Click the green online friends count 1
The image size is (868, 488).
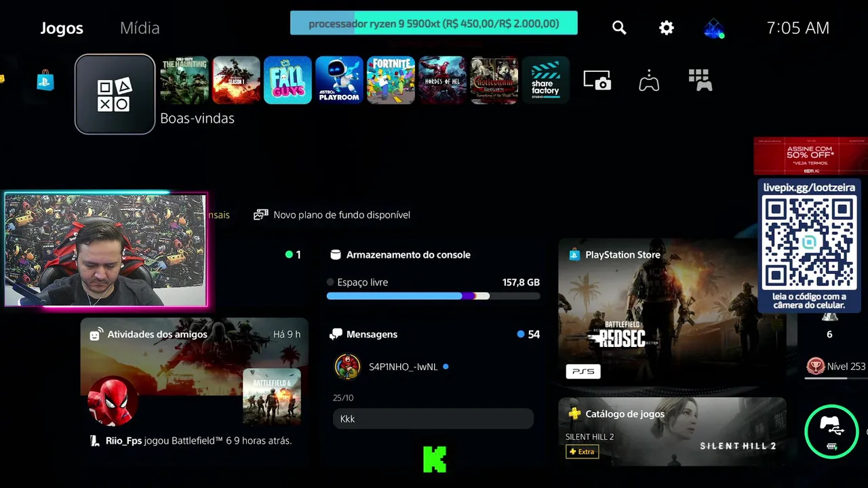[294, 255]
